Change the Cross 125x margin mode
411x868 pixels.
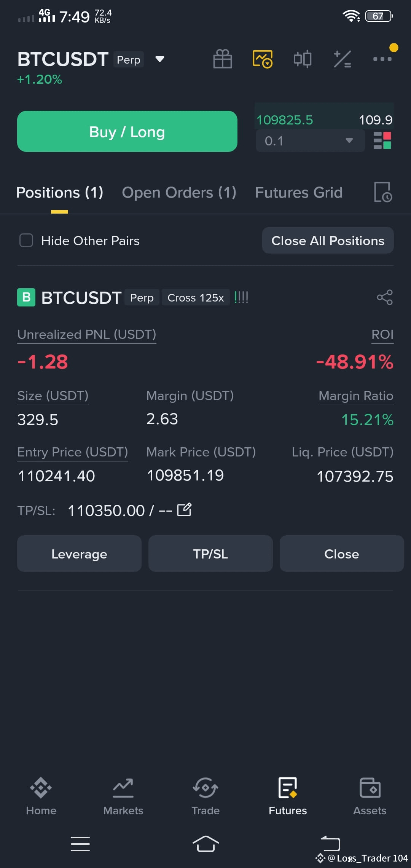coord(196,297)
